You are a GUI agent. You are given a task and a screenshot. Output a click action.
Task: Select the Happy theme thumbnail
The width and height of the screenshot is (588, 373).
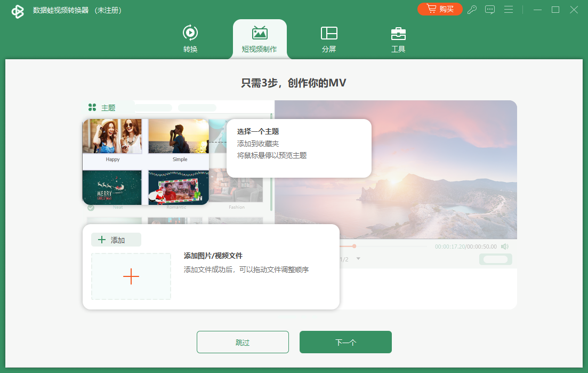tap(112, 136)
